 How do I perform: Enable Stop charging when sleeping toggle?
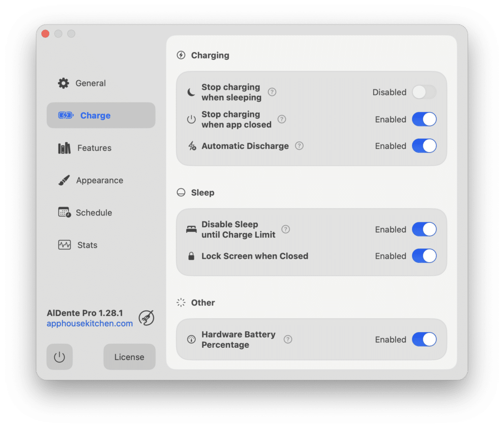(424, 92)
